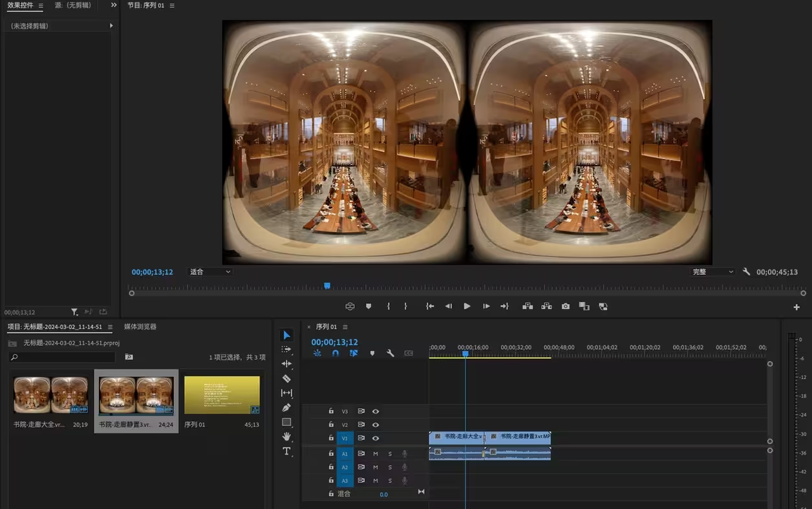Choose the Type (T) tool
The height and width of the screenshot is (509, 812).
[286, 451]
